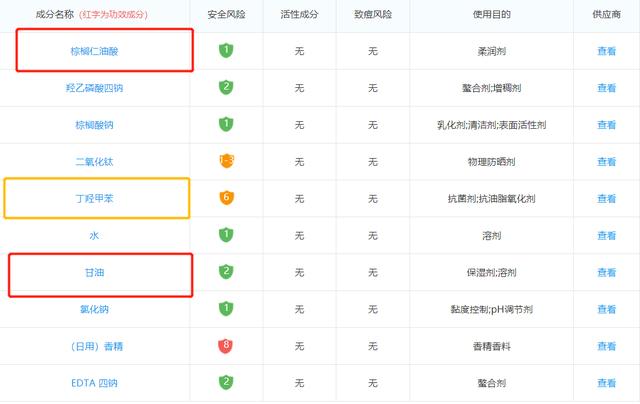Click 致痘风险 无 cell for 丁羟甲苯
This screenshot has width=640, height=404.
[373, 199]
